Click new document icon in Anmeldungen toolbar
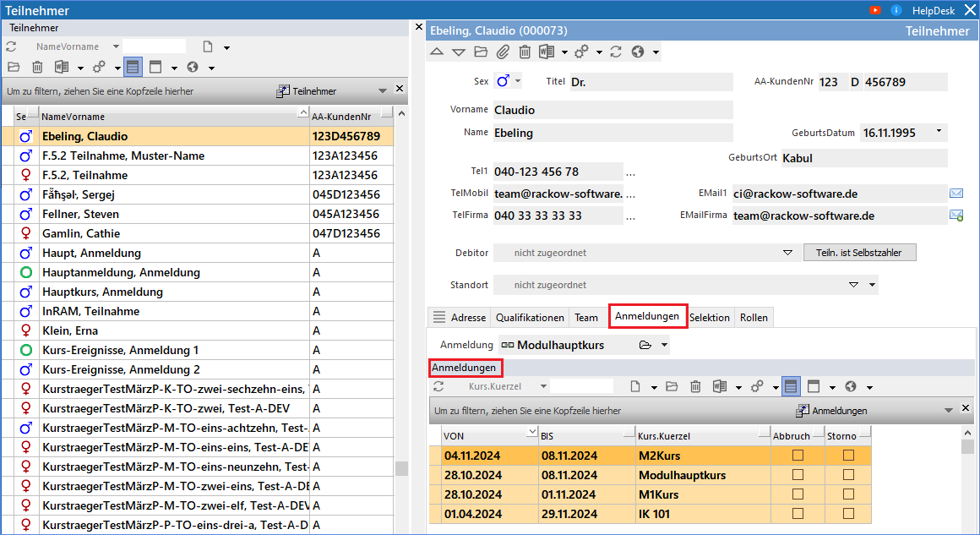 [636, 386]
